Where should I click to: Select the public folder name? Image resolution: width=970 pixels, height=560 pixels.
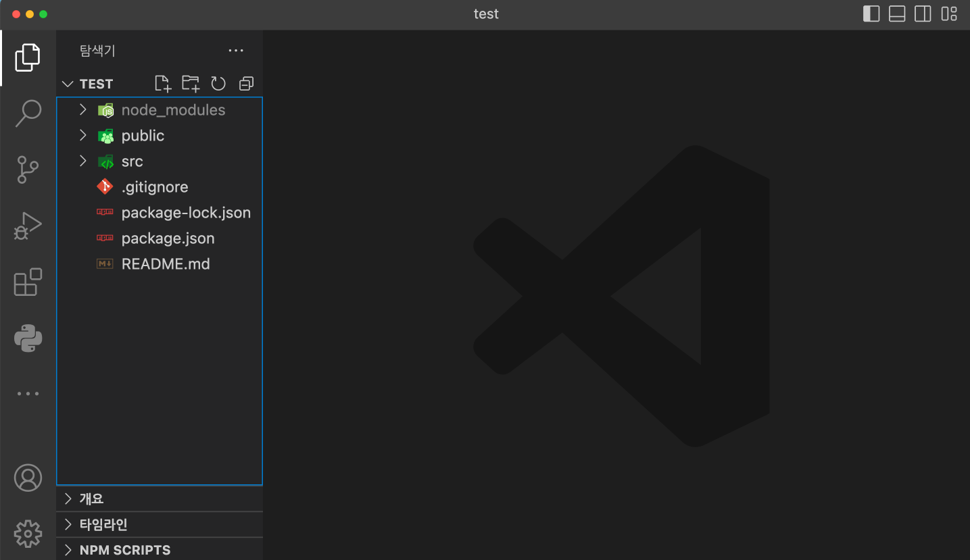(x=143, y=136)
